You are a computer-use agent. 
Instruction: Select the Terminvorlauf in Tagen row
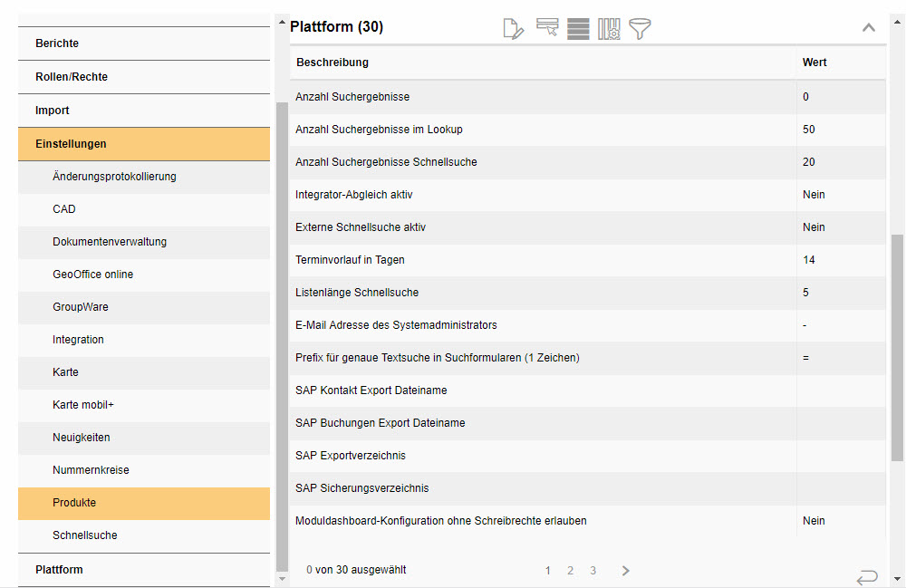[x=453, y=260]
